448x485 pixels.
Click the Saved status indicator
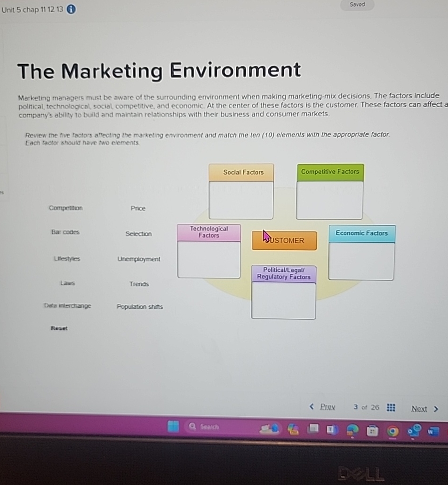357,5
